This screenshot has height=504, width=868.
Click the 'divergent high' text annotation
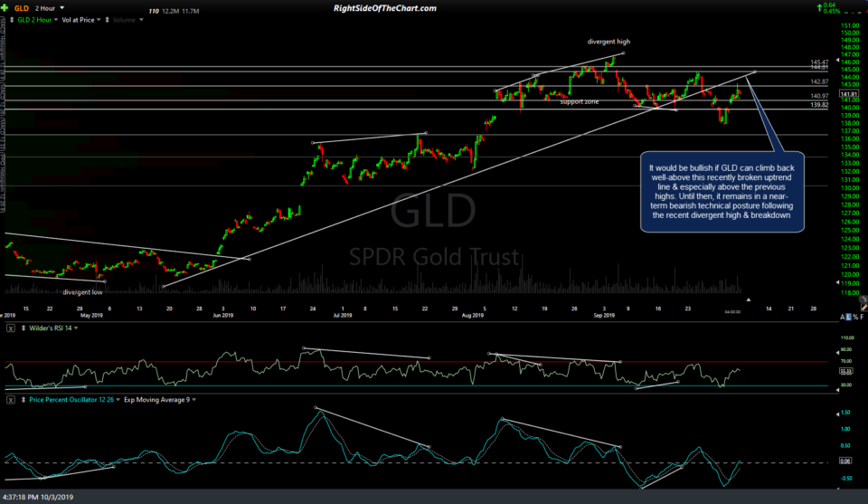click(x=609, y=42)
